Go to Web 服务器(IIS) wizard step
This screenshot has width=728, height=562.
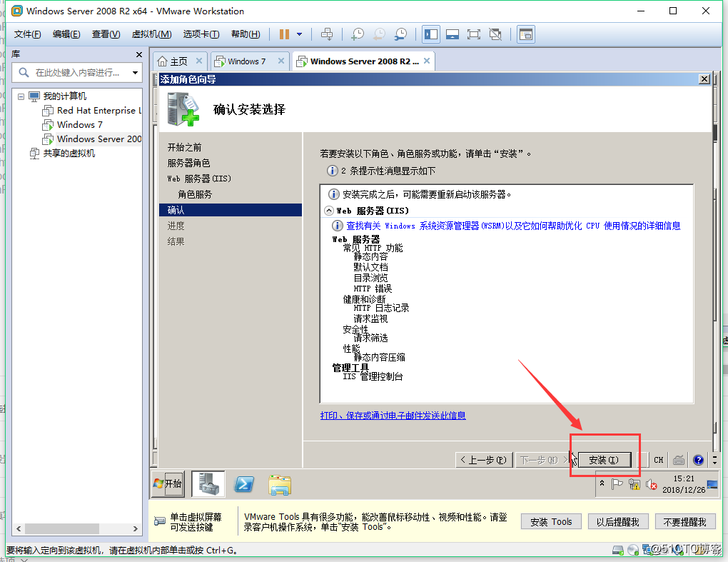tap(199, 179)
